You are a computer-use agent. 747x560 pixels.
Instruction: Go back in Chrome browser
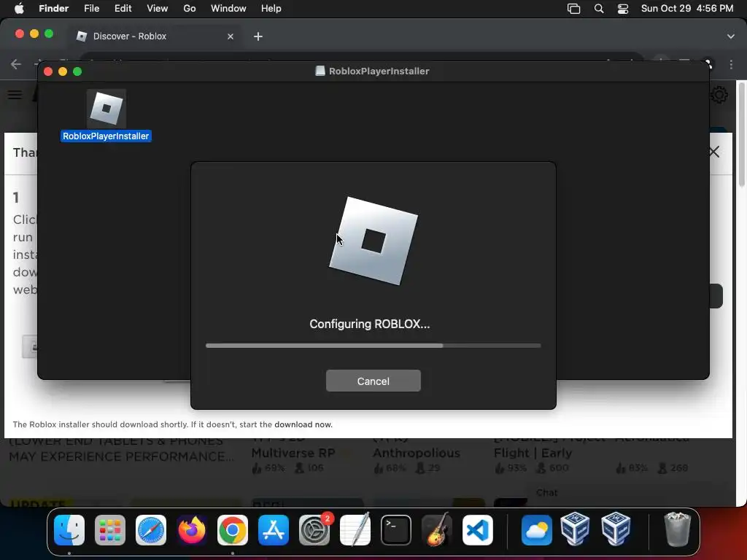click(16, 64)
